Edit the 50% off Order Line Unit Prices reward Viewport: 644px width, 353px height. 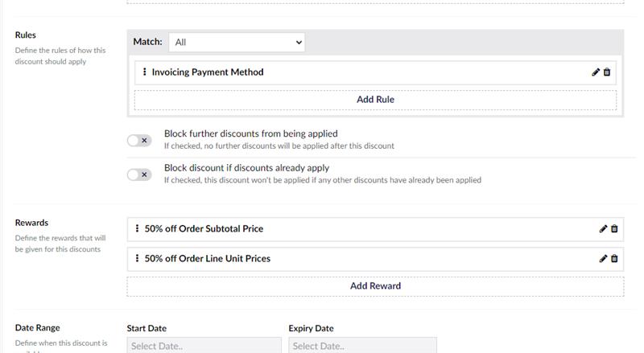(603, 259)
